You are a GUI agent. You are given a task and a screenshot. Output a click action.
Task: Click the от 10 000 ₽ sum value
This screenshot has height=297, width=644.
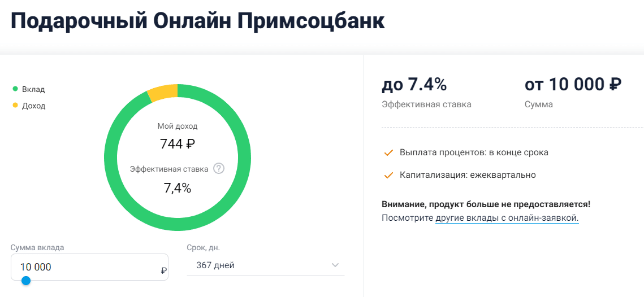point(573,85)
